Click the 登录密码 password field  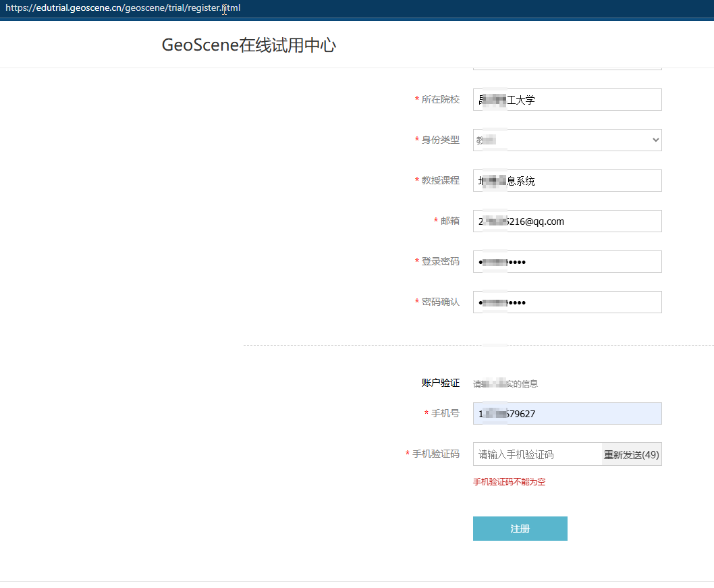[x=567, y=261]
